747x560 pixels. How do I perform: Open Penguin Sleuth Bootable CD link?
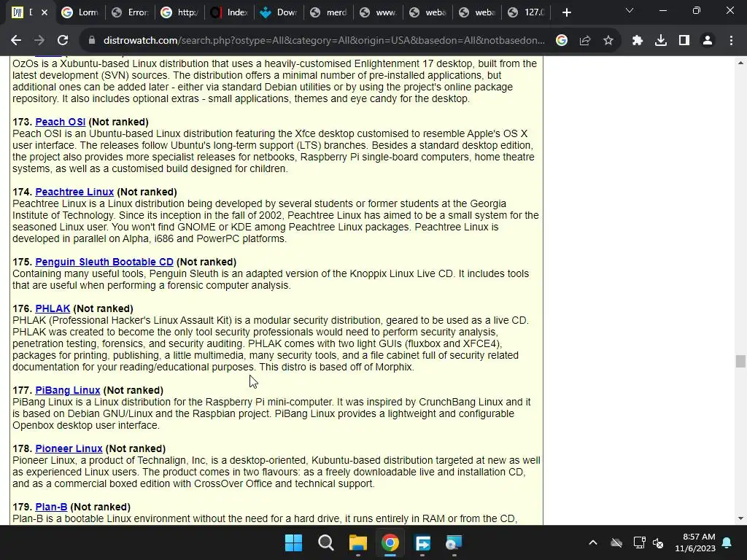coord(104,262)
